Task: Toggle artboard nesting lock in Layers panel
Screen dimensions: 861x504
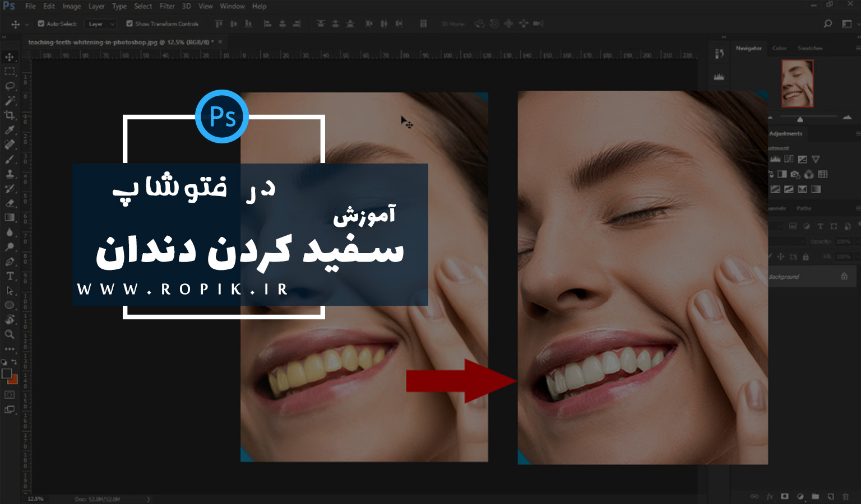Action: [x=793, y=257]
